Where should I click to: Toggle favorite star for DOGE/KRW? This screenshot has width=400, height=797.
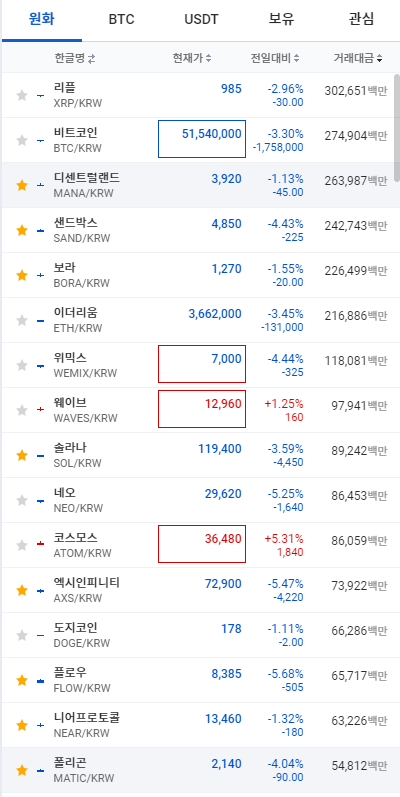(21, 635)
